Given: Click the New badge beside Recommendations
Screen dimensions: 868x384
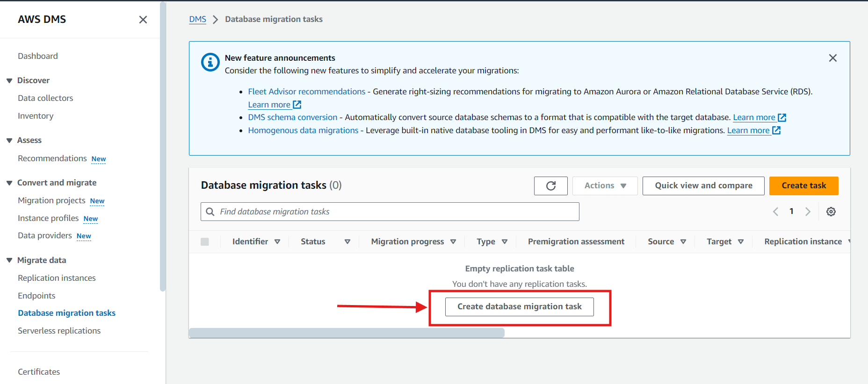Looking at the screenshot, I should (x=99, y=159).
